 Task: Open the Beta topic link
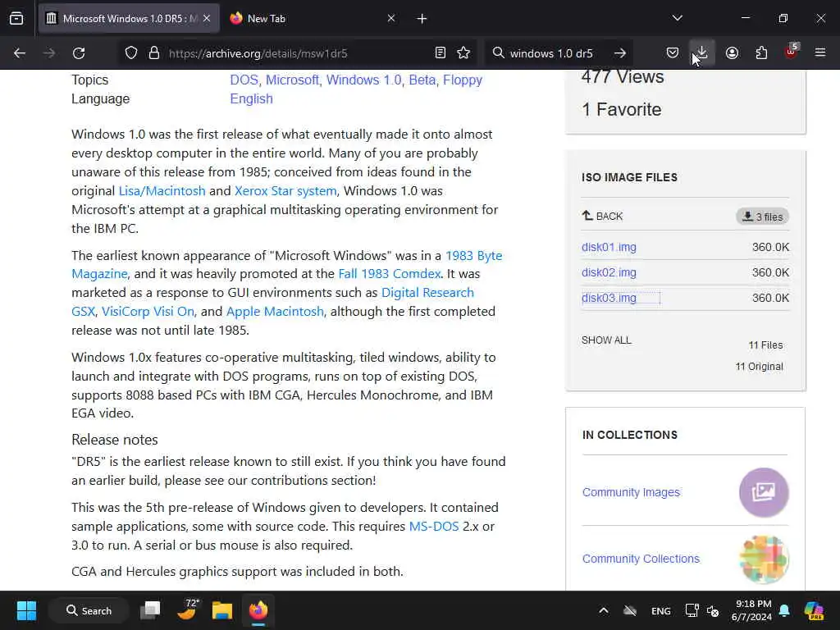point(422,80)
